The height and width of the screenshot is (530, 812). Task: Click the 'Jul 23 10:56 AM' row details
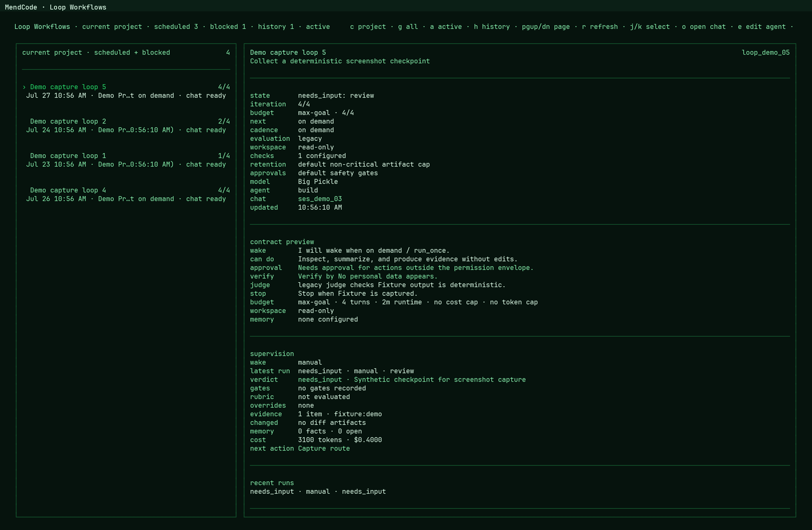pos(126,164)
